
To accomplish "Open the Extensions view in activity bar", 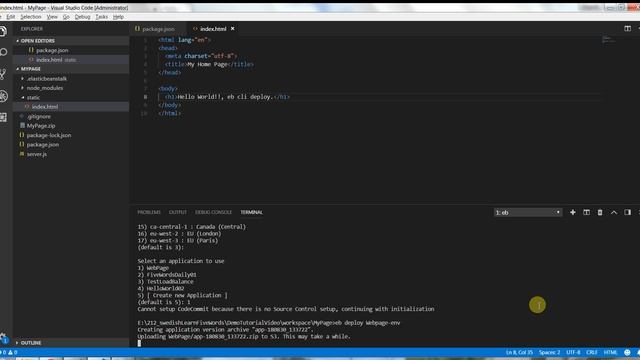I will [3, 118].
